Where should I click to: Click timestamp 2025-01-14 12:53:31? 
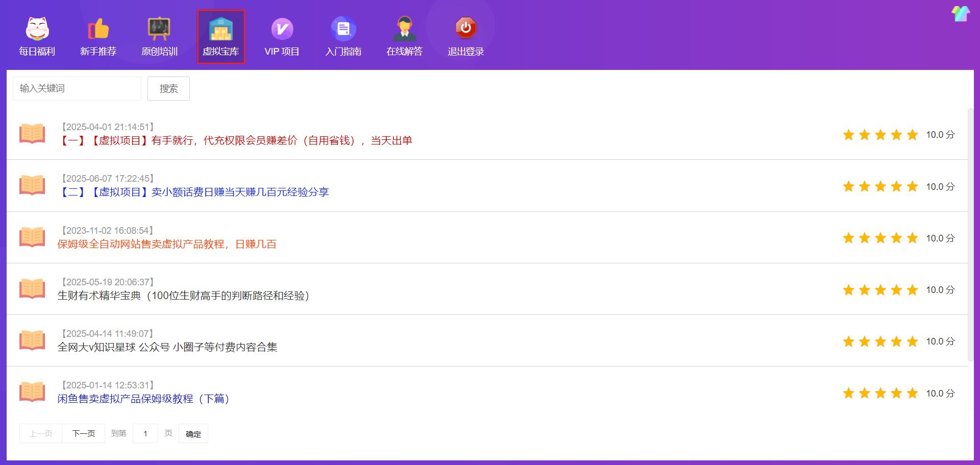pyautogui.click(x=108, y=385)
